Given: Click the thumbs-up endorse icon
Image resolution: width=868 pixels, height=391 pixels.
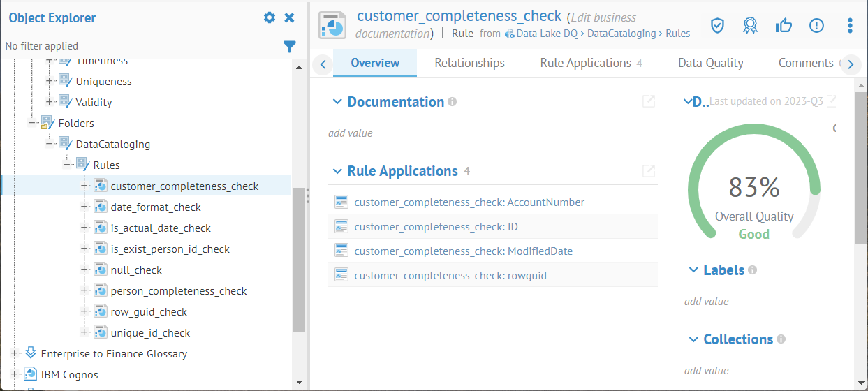Looking at the screenshot, I should (784, 26).
